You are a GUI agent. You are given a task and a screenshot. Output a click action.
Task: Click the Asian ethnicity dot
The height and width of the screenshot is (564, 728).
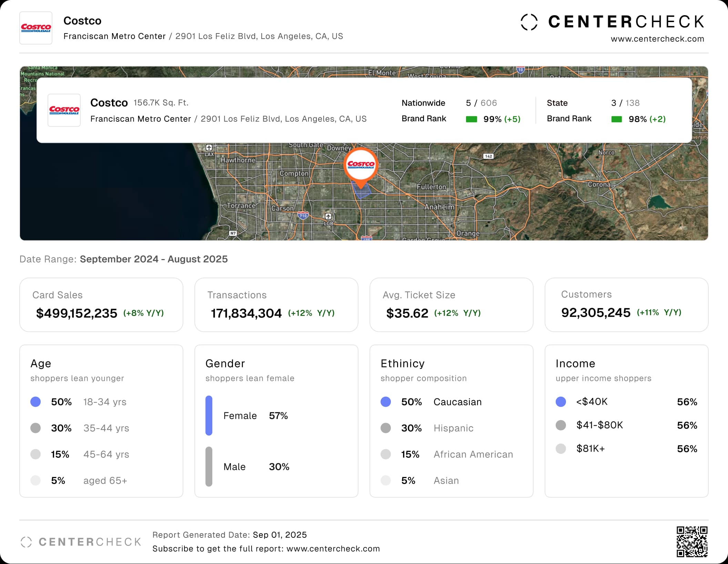click(x=386, y=481)
